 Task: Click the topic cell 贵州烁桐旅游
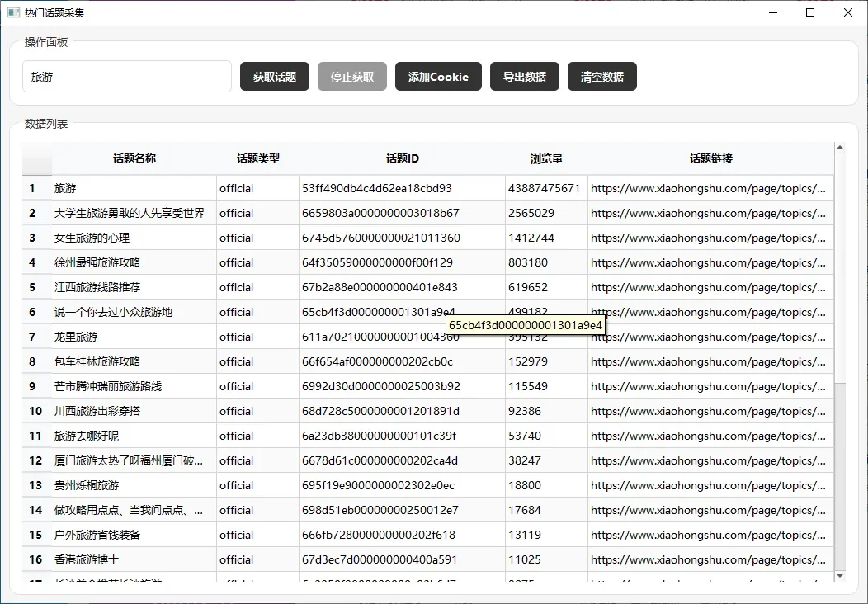134,485
